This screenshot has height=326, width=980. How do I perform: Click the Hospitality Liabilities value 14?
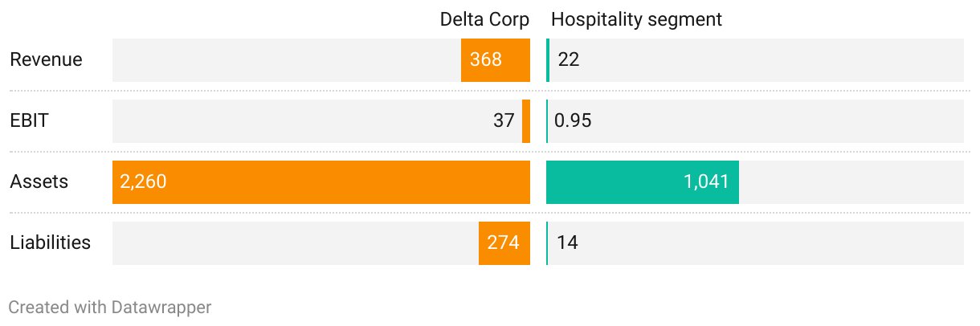[567, 242]
